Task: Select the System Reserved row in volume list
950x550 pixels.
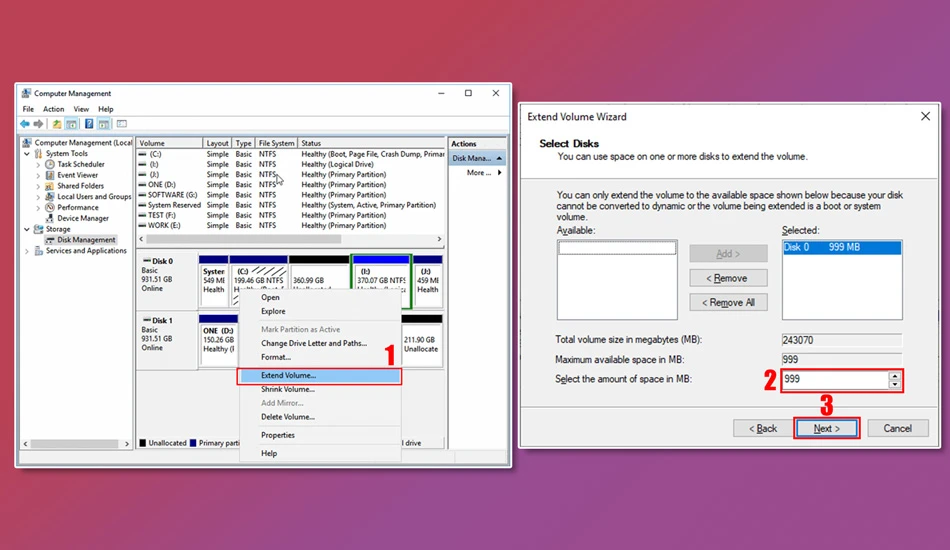Action: pyautogui.click(x=291, y=205)
